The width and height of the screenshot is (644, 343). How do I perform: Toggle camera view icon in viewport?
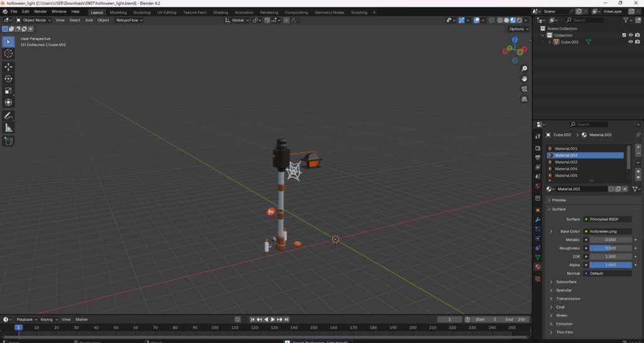pyautogui.click(x=525, y=89)
